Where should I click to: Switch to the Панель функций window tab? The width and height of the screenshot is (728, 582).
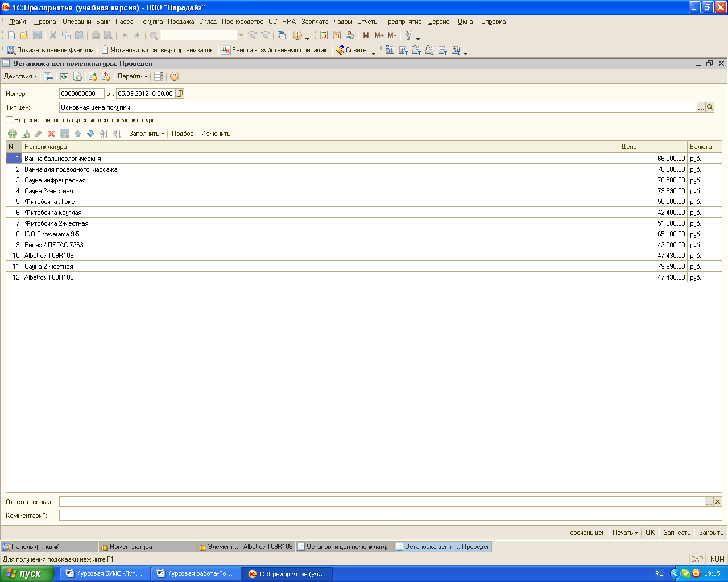pyautogui.click(x=49, y=547)
